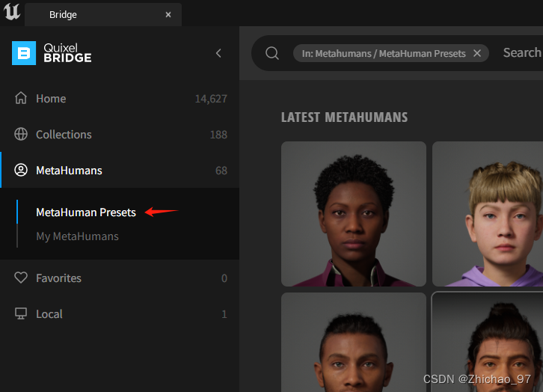This screenshot has height=392, width=543.
Task: Click the Home count 14,627
Action: pyautogui.click(x=211, y=99)
